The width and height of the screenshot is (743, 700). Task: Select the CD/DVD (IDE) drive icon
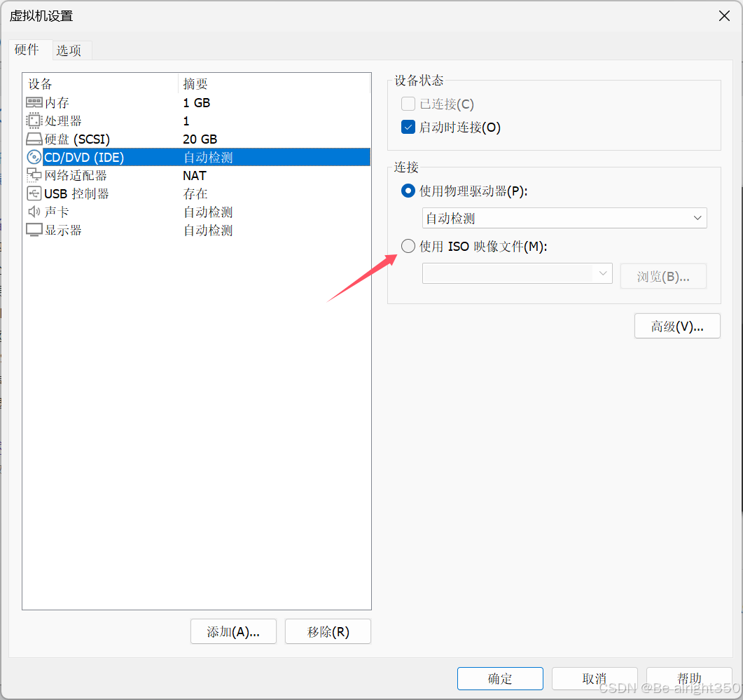point(34,157)
